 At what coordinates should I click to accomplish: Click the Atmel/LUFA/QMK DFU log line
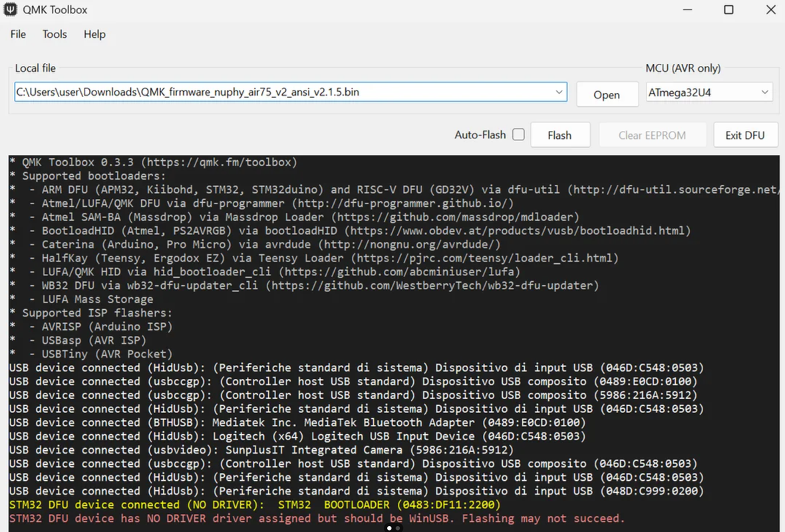(261, 203)
